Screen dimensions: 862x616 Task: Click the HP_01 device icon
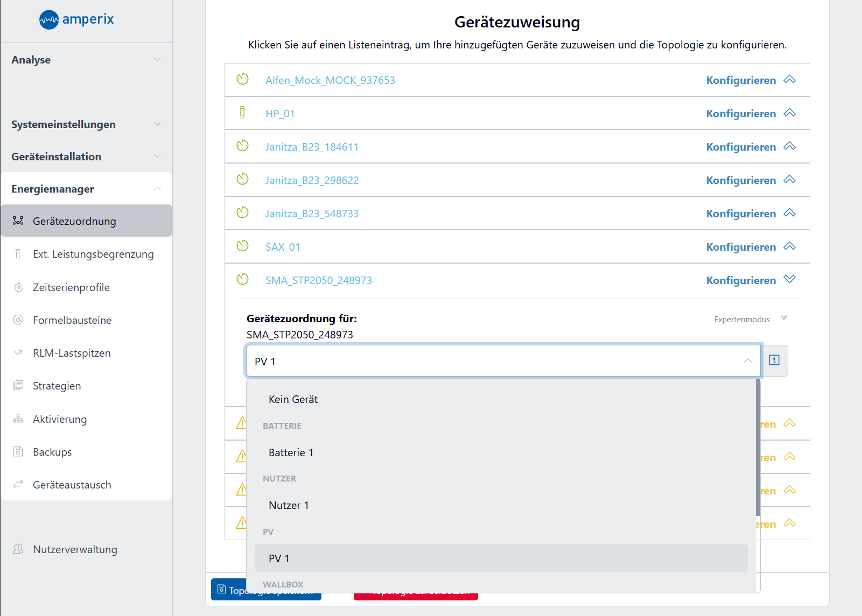click(242, 113)
